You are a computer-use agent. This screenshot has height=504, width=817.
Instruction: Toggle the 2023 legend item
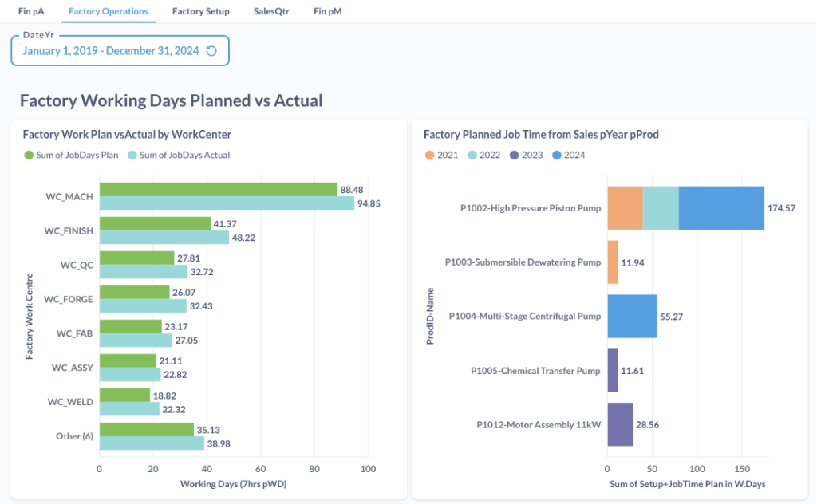[526, 155]
